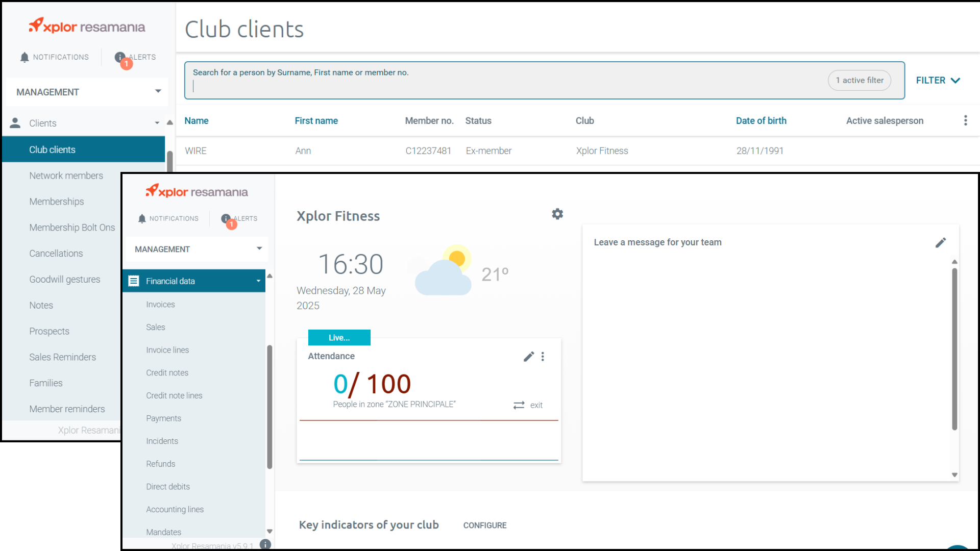Click front sidebar scrollbar thumb
The image size is (980, 551).
click(x=269, y=407)
